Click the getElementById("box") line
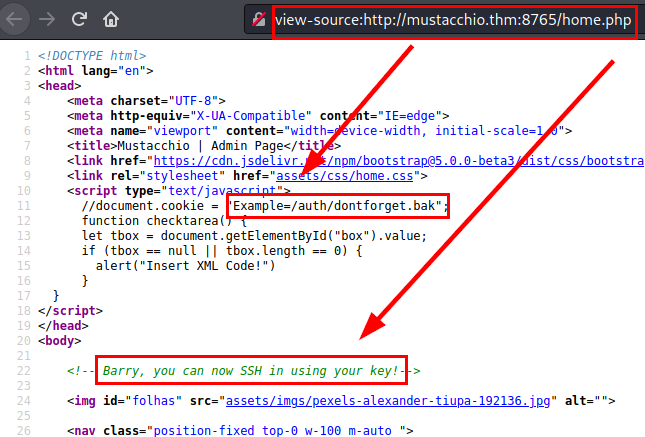The width and height of the screenshot is (645, 437). (x=254, y=236)
